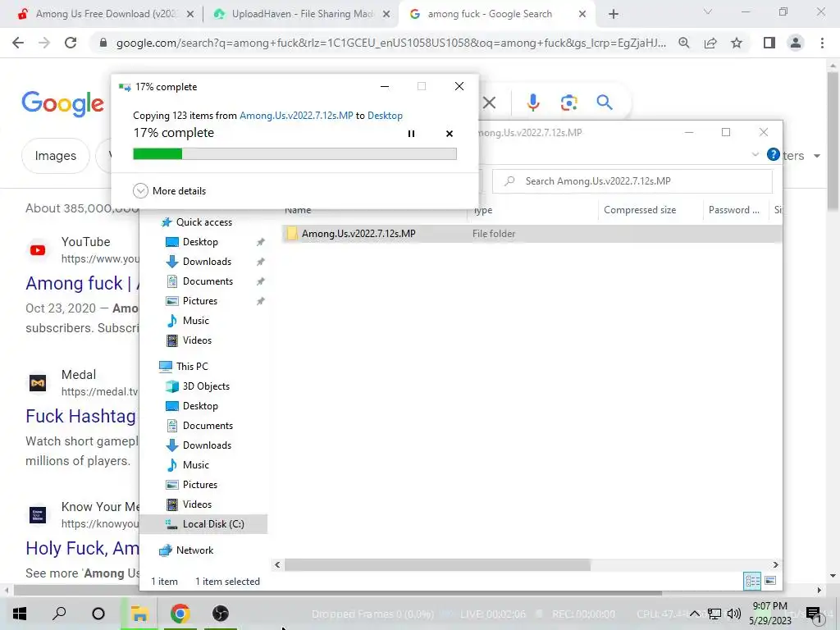
Task: Select 3D Objects under This PC
Action: pos(206,386)
